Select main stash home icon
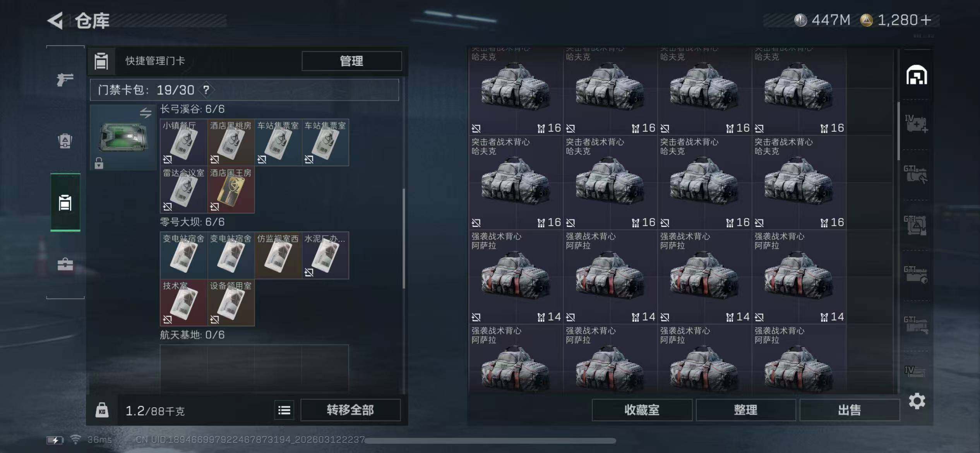This screenshot has height=453, width=980. point(917,75)
